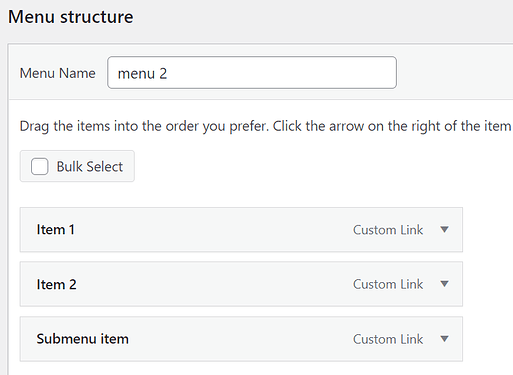
Task: Open Item 2 options via triangle arrow
Action: (x=444, y=284)
